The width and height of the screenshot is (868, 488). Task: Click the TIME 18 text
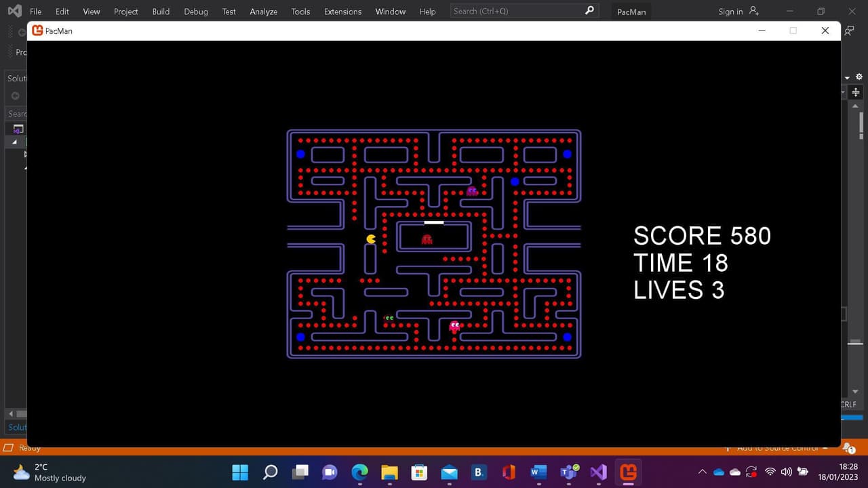click(681, 263)
